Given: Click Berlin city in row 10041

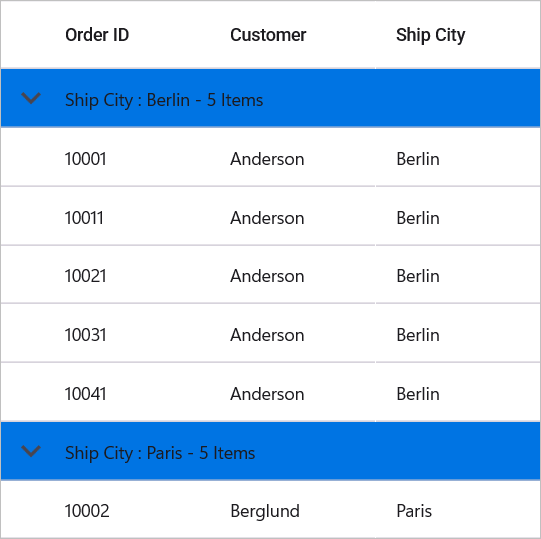Looking at the screenshot, I should (418, 394).
